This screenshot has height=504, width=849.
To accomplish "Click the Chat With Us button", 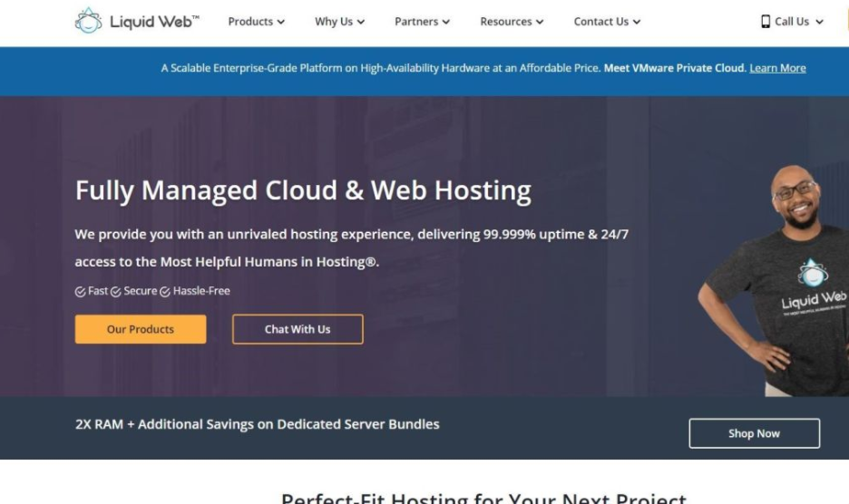I will click(x=298, y=329).
